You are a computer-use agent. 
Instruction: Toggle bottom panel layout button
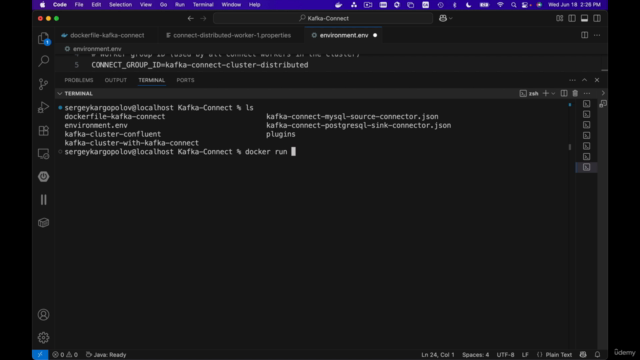[584, 18]
